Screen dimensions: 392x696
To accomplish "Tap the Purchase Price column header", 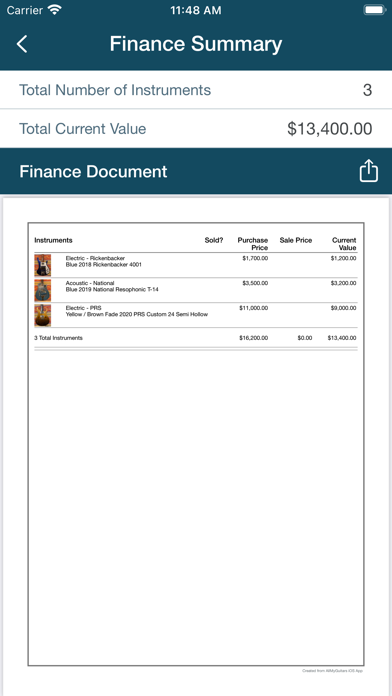I will tap(253, 244).
